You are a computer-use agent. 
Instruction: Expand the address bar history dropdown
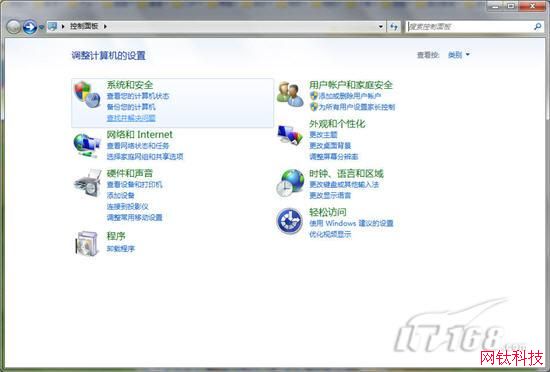coord(381,26)
